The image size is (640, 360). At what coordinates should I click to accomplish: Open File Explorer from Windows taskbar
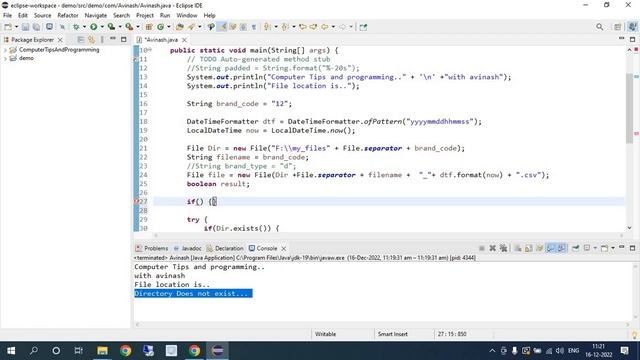coord(102,351)
